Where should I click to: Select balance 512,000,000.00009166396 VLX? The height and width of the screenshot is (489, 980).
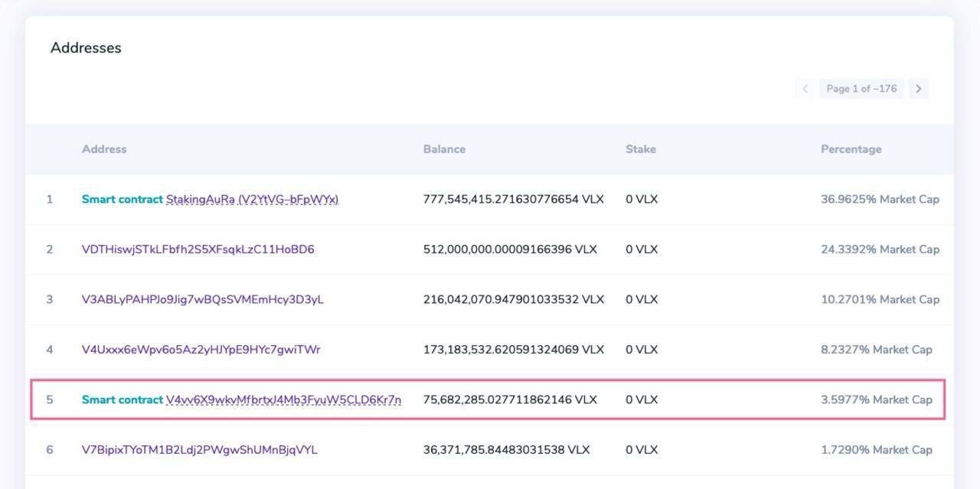[510, 249]
